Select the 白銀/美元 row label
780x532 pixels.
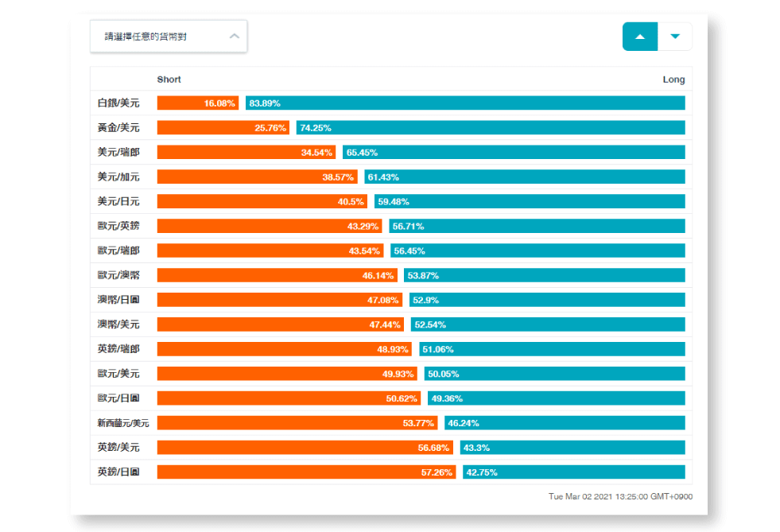(118, 103)
